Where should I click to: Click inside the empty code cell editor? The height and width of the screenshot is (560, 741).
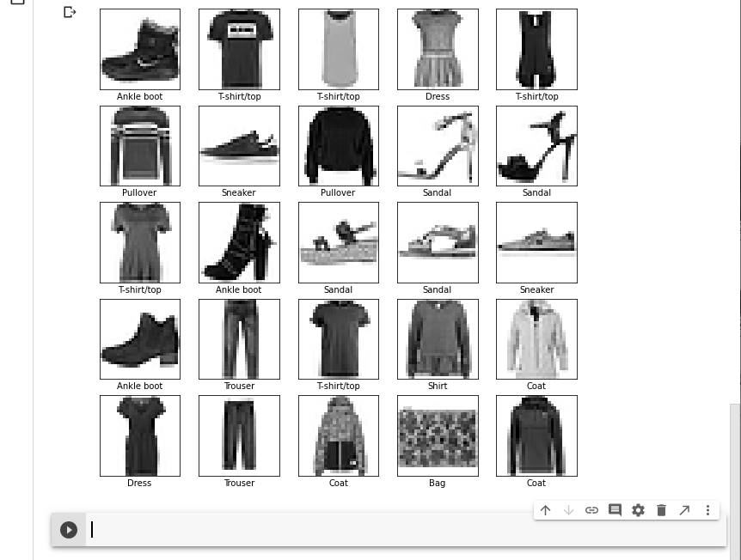click(387, 530)
